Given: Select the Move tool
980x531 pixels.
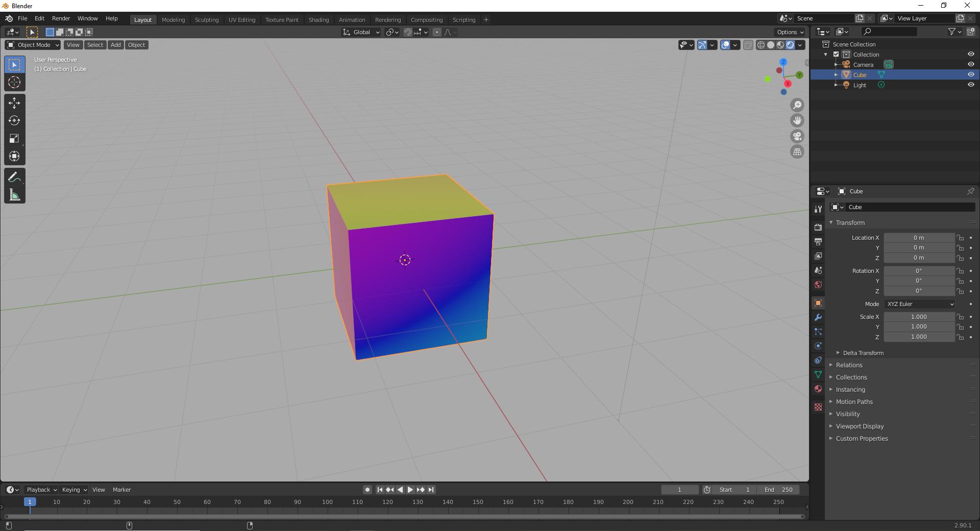Looking at the screenshot, I should pyautogui.click(x=14, y=103).
